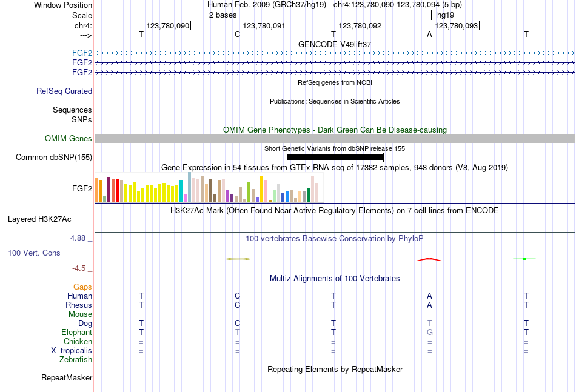This screenshot has height=392, width=576.
Task: Click the OMIM Genes label
Action: (x=69, y=138)
